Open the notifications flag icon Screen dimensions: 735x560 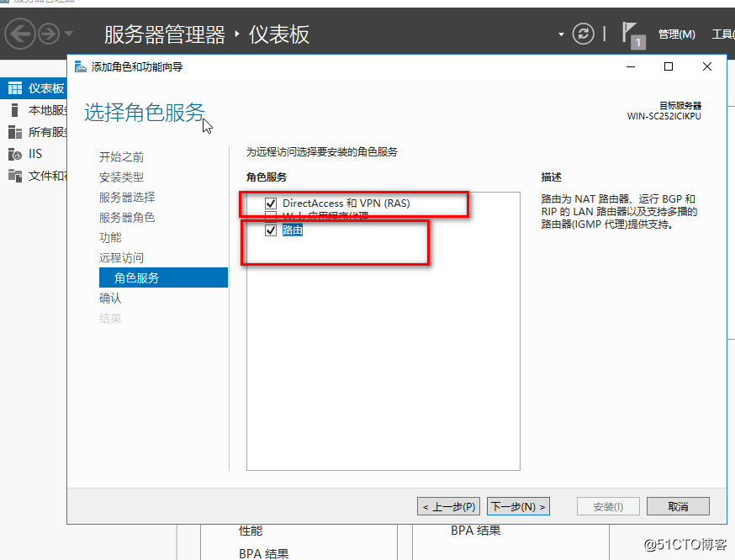point(633,35)
